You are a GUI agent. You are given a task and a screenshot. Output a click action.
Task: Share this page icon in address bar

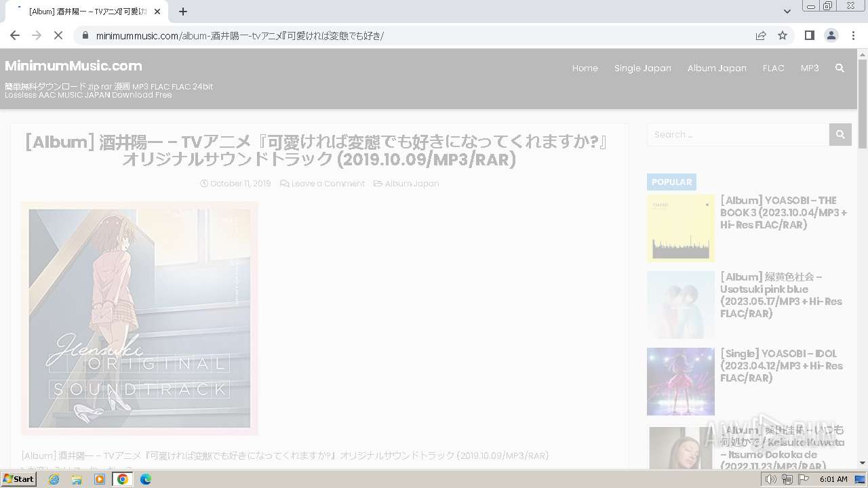pyautogui.click(x=761, y=35)
